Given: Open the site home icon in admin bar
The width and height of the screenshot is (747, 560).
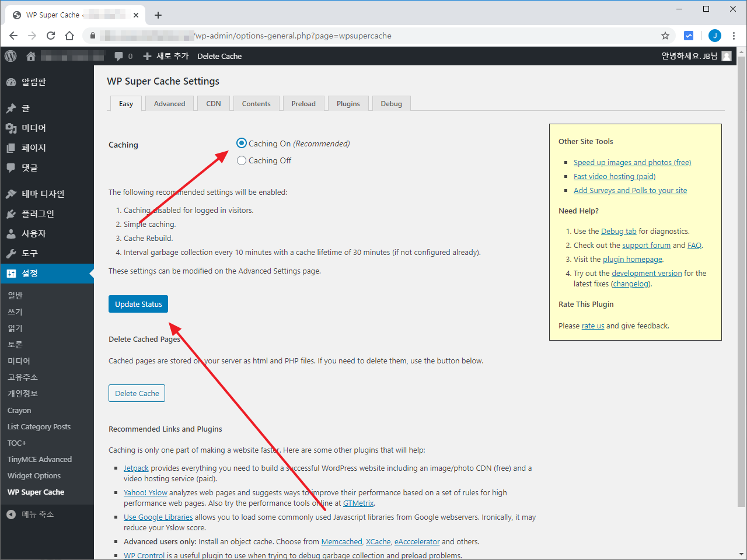Looking at the screenshot, I should (x=31, y=56).
